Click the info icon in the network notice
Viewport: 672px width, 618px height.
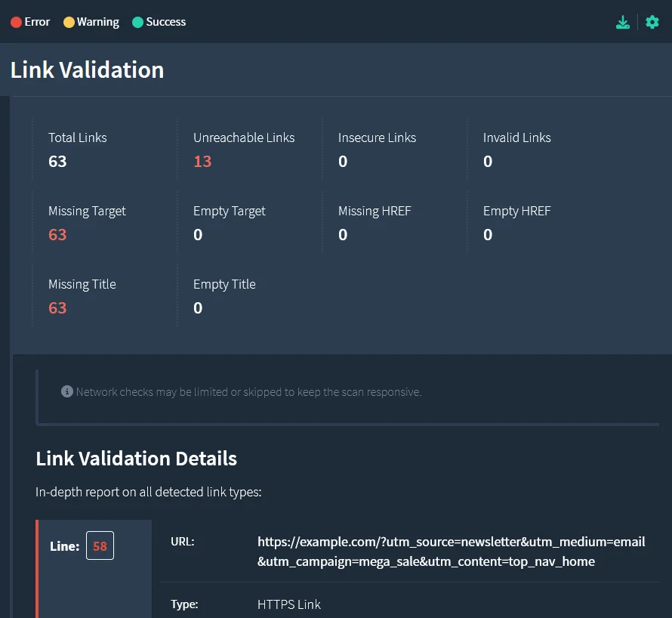click(66, 391)
